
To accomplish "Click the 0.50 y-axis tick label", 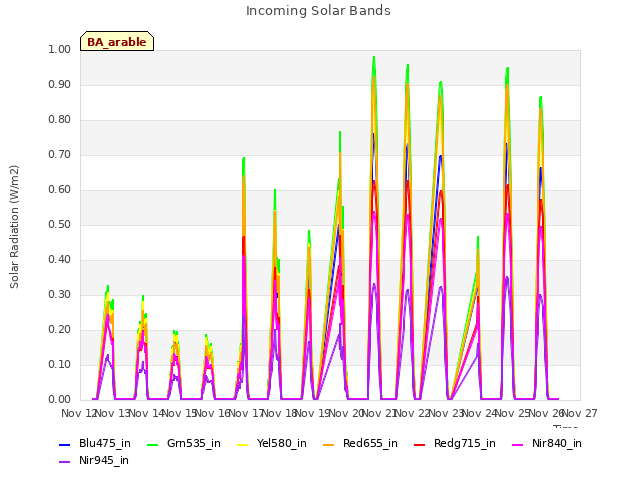I will click(x=60, y=224).
